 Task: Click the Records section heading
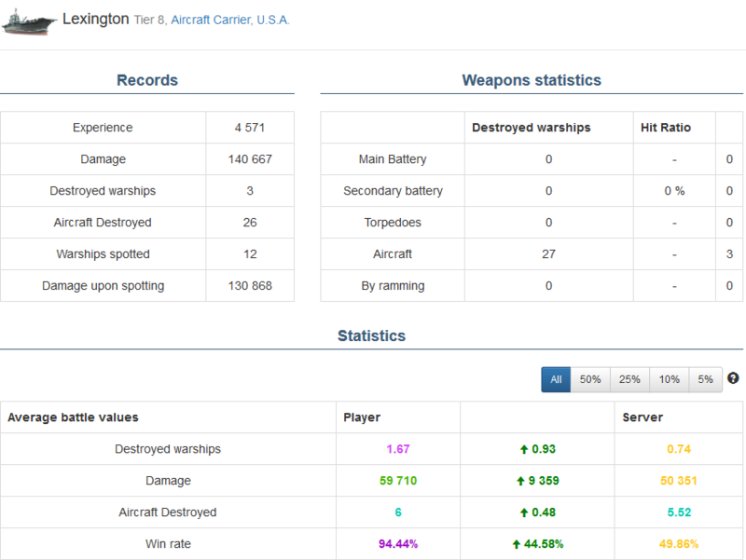pyautogui.click(x=147, y=80)
